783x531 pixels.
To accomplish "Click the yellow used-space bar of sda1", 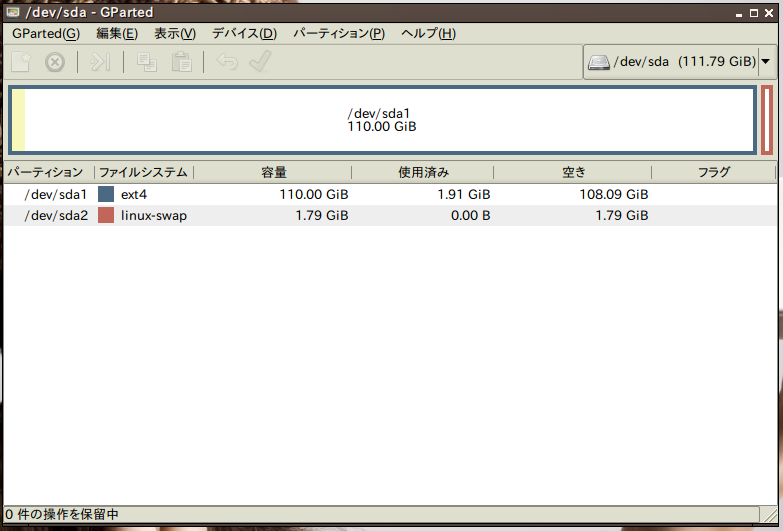I will [18, 120].
